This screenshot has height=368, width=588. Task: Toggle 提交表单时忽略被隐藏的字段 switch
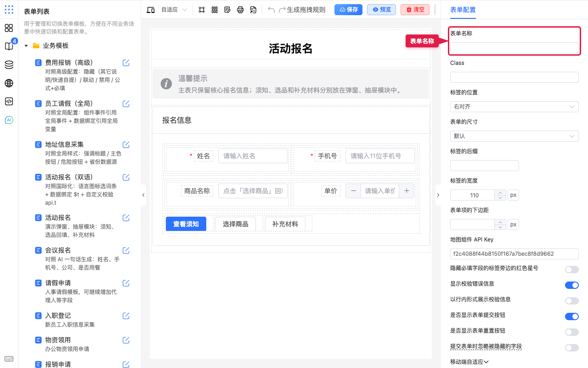pyautogui.click(x=572, y=348)
